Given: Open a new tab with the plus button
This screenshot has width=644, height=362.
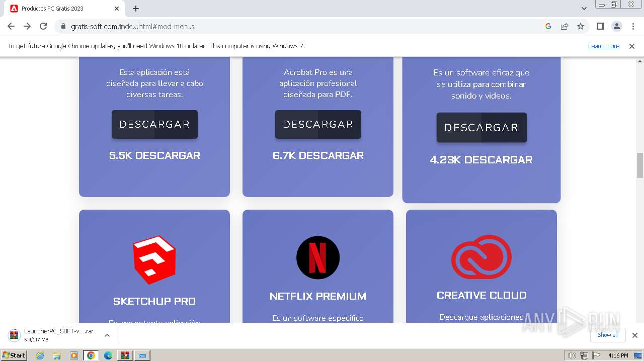Looking at the screenshot, I should point(136,9).
